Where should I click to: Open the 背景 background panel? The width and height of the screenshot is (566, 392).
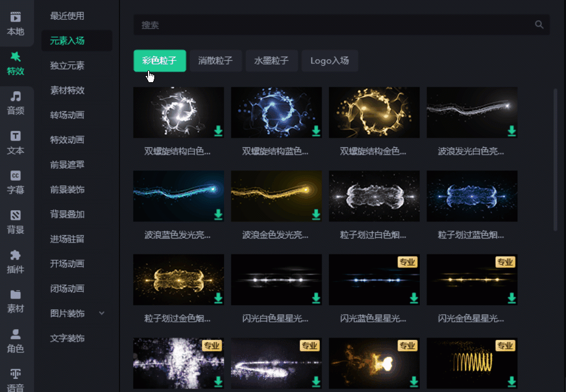15,222
